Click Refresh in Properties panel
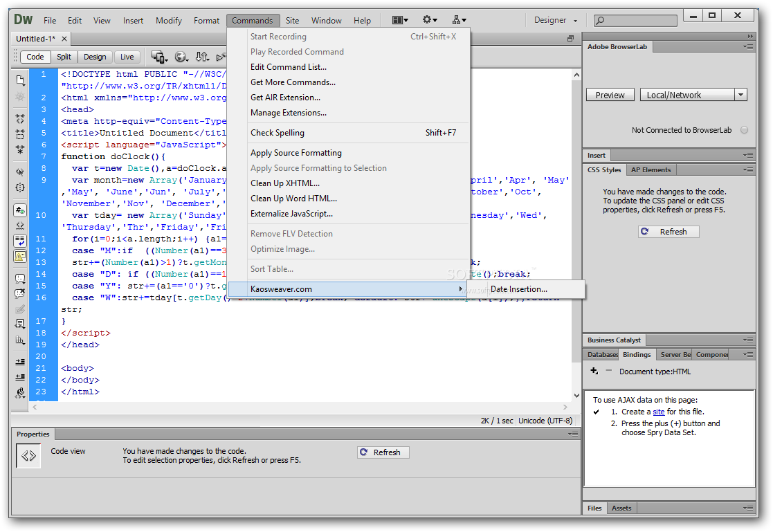773x532 pixels. coord(383,452)
